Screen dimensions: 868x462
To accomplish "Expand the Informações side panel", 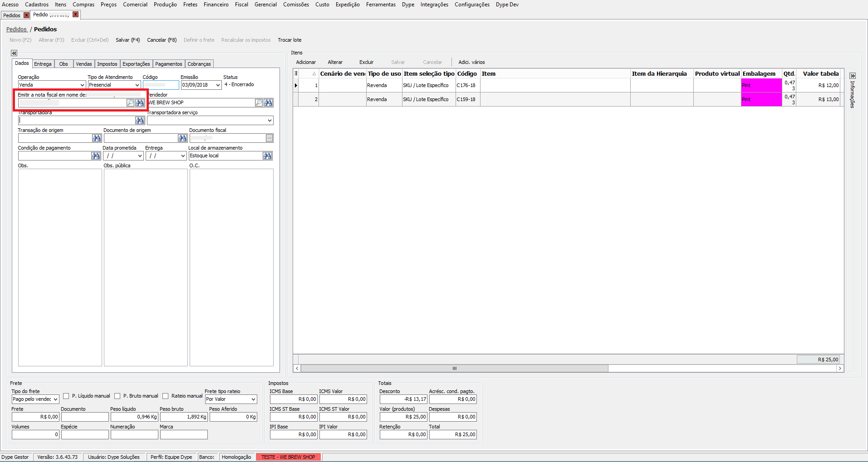I will (853, 76).
